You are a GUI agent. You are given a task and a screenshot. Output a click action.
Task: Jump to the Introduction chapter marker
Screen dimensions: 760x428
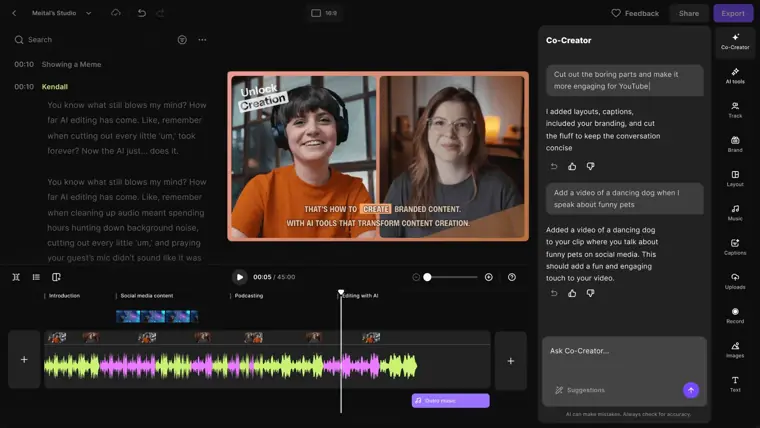[x=64, y=296]
